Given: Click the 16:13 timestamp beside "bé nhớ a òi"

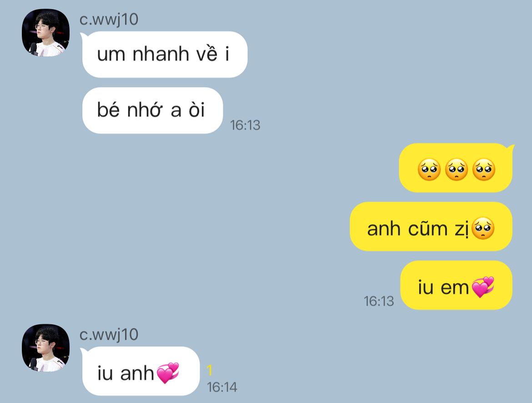Looking at the screenshot, I should 245,125.
